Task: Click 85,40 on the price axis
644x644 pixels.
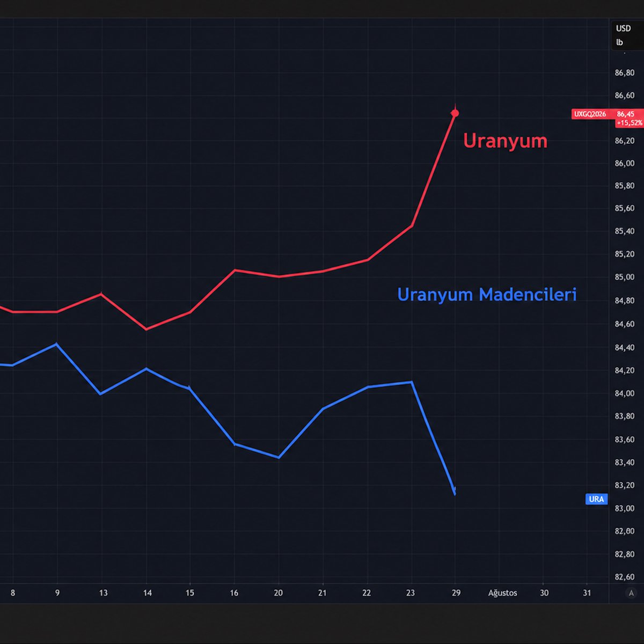Action: (625, 231)
